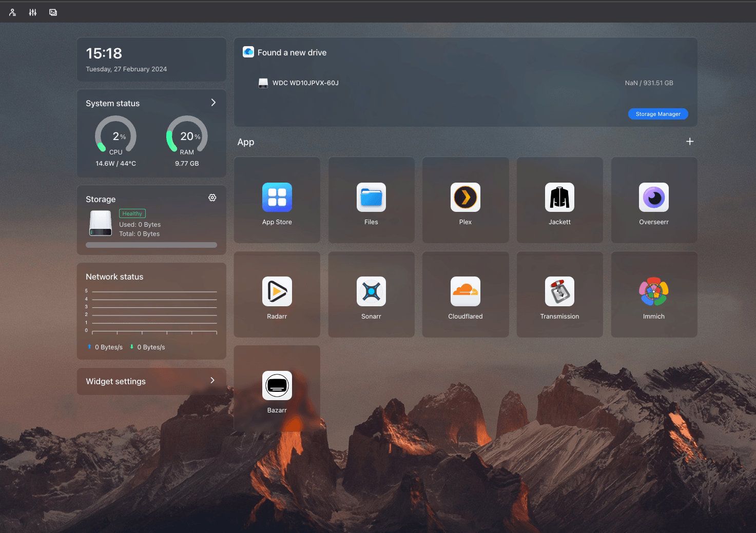Open the account icon in top bar
This screenshot has width=756, height=533.
click(x=12, y=12)
